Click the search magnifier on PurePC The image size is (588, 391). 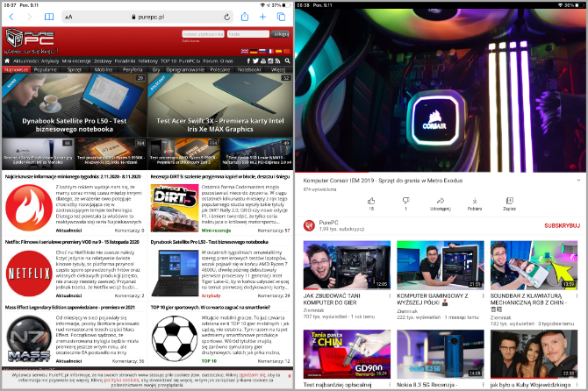click(x=287, y=60)
